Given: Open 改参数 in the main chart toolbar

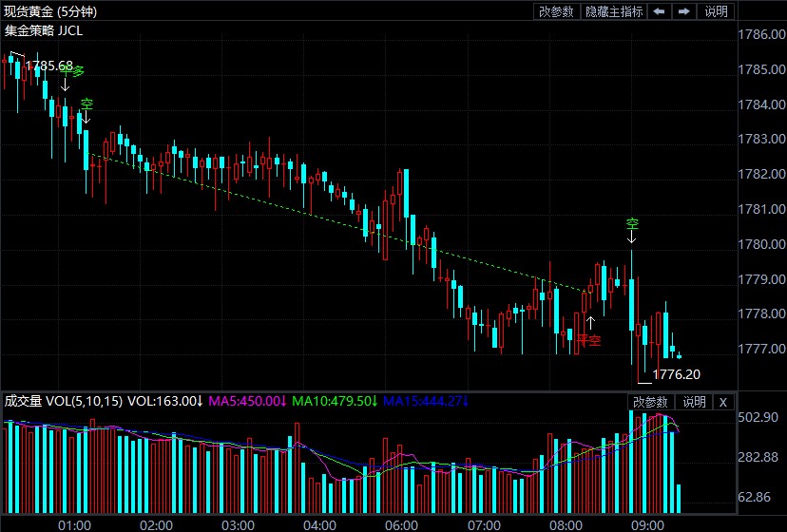Looking at the screenshot, I should 556,11.
